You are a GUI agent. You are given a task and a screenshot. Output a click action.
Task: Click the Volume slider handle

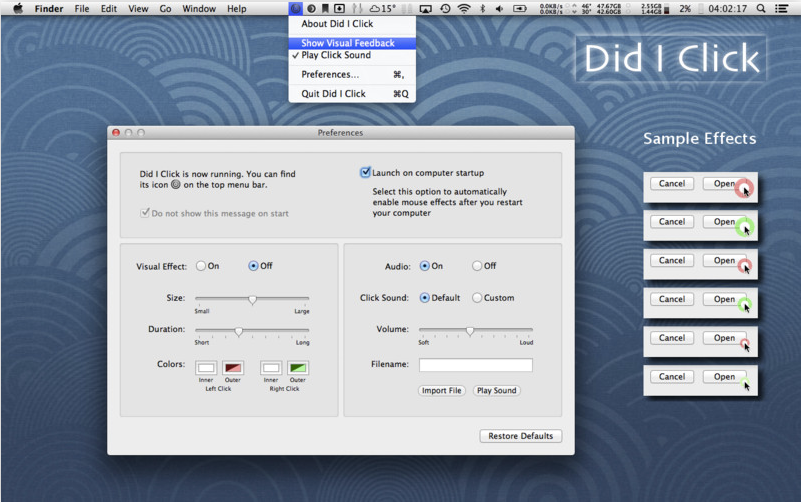click(x=469, y=331)
